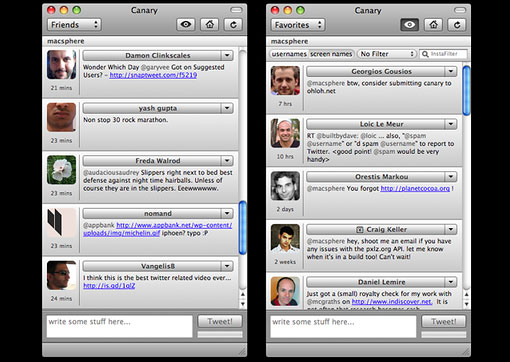Open VangelisB tweet options arrow
Screen dimensions: 510x362
point(227,266)
